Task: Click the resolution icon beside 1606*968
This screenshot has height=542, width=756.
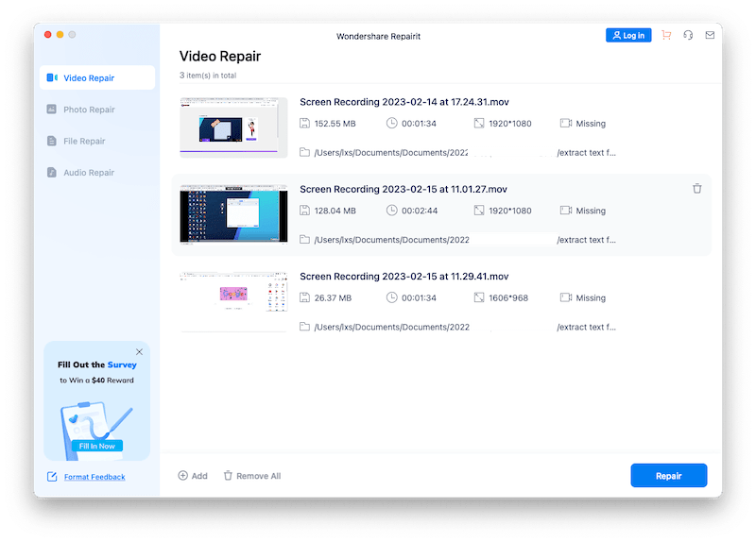Action: (x=479, y=297)
